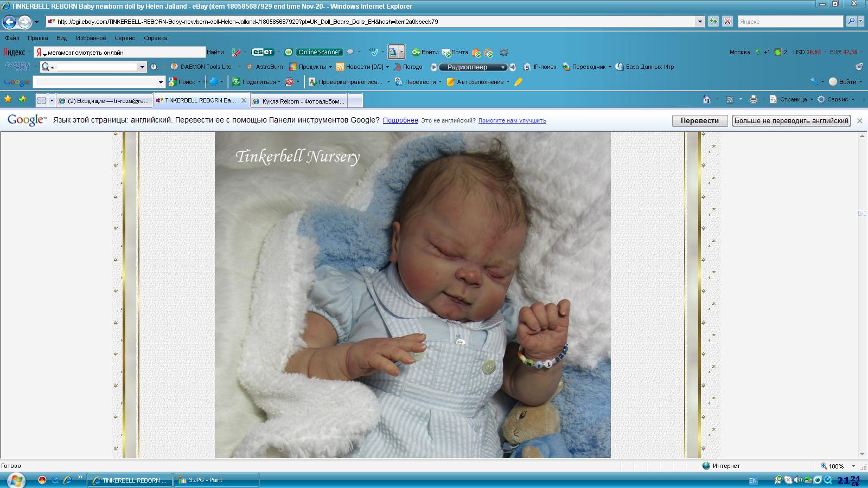Image resolution: width=868 pixels, height=488 pixels.
Task: Open the Избранное menu
Action: pos(91,38)
